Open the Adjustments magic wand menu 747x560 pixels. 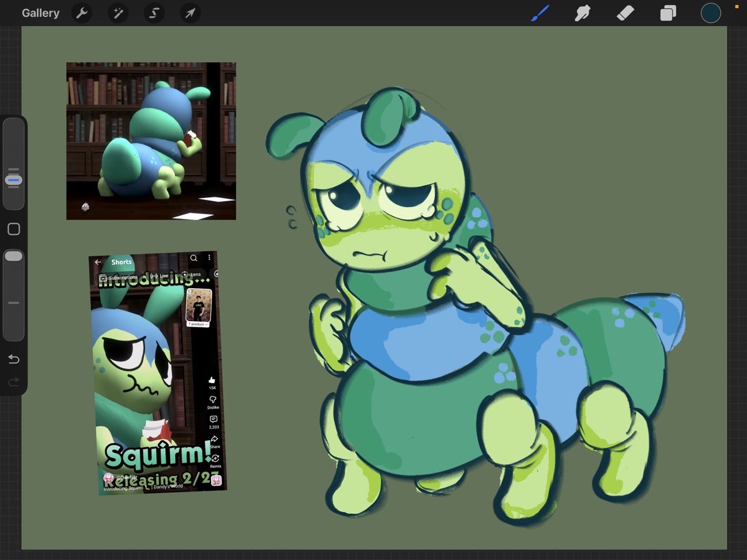[x=118, y=13]
